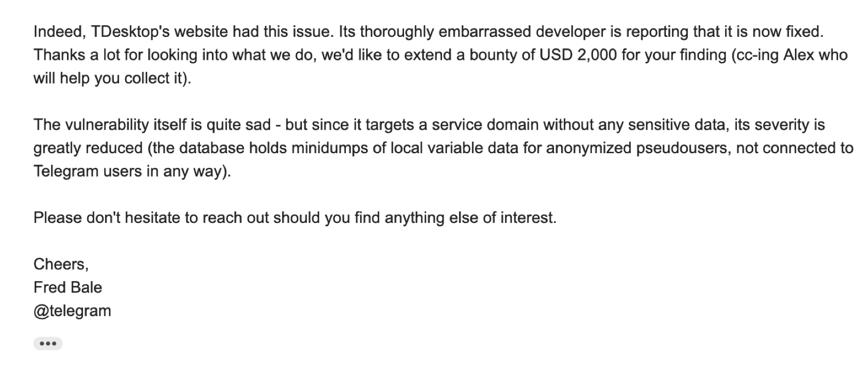Click the @telegram signature text
The width and height of the screenshot is (868, 376).
(x=72, y=311)
